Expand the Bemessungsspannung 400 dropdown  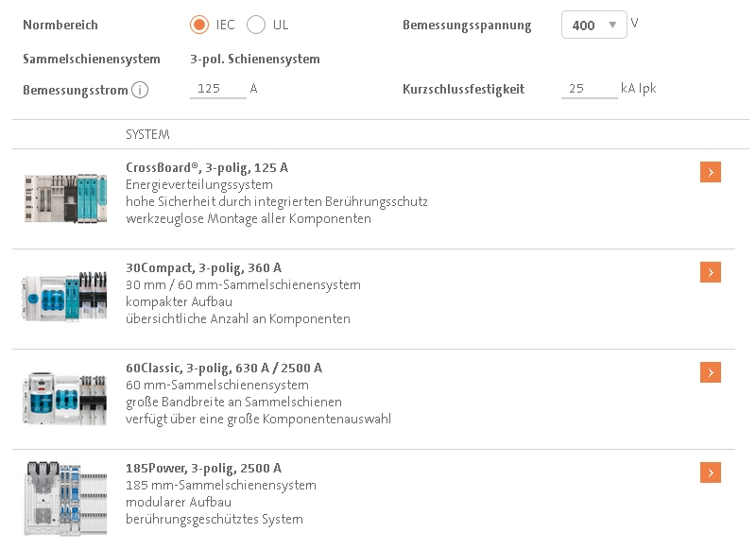pyautogui.click(x=593, y=26)
